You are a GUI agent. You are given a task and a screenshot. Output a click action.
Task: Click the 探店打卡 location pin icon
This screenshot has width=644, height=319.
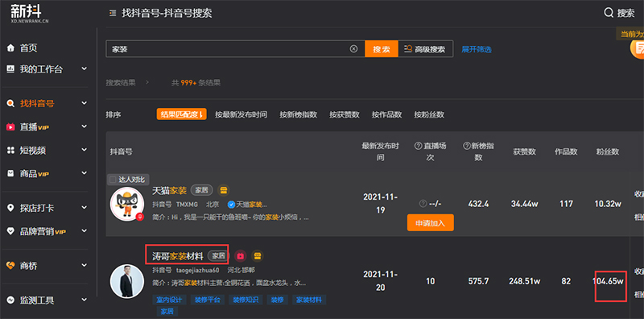click(x=10, y=208)
